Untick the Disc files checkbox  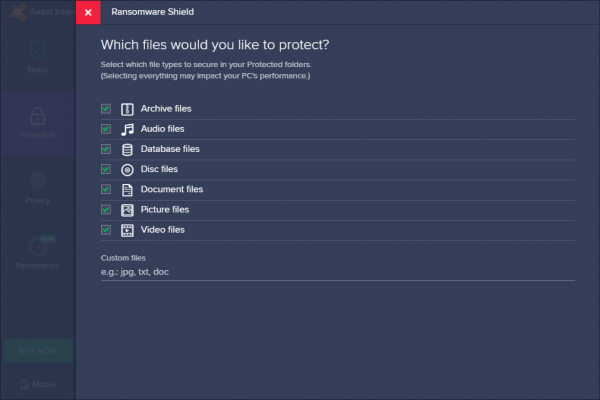(106, 169)
